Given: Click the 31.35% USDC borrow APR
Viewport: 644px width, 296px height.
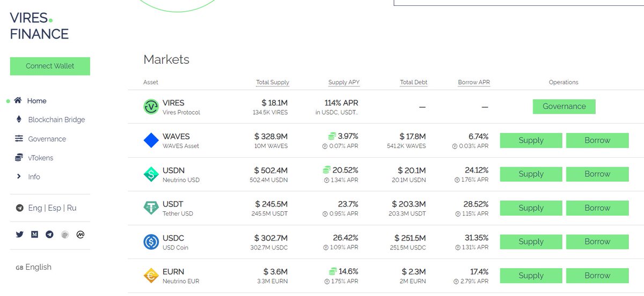Looking at the screenshot, I should coord(476,238).
